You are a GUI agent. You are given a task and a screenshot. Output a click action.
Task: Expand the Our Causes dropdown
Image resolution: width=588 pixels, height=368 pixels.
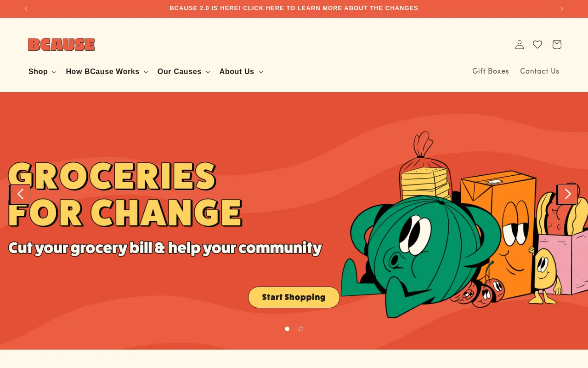(184, 72)
